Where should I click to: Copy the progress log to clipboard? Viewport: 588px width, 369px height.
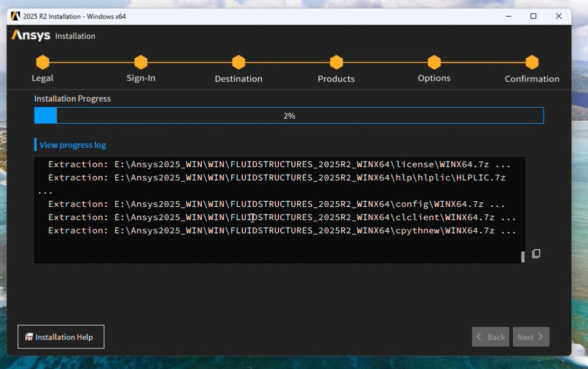click(x=536, y=254)
